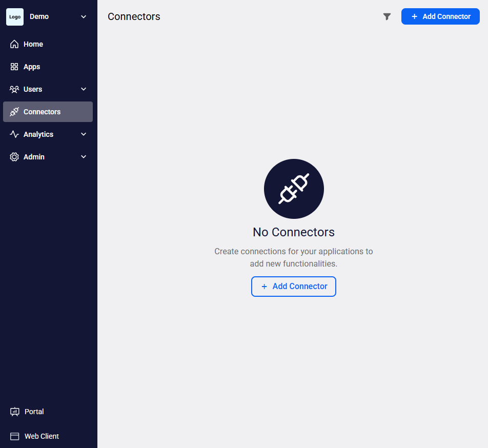488x448 pixels.
Task: Open the Web Client link text
Action: (x=42, y=436)
